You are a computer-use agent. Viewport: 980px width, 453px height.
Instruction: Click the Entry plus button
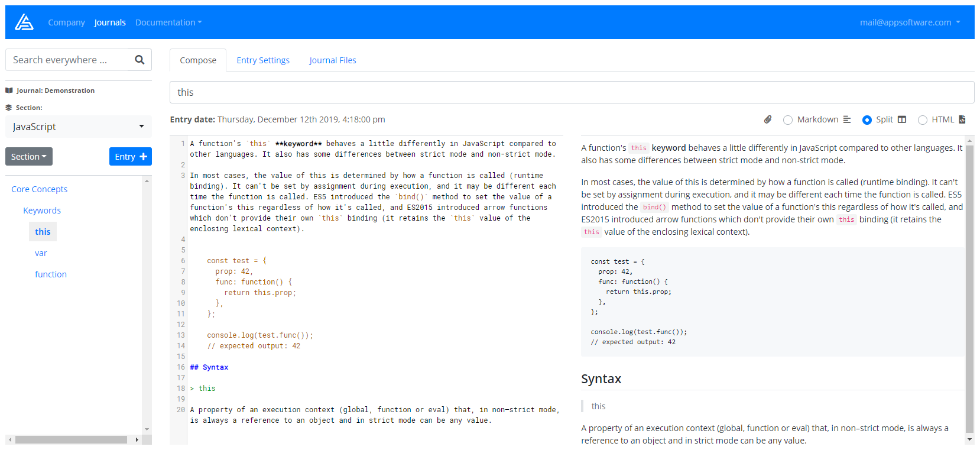tap(131, 157)
